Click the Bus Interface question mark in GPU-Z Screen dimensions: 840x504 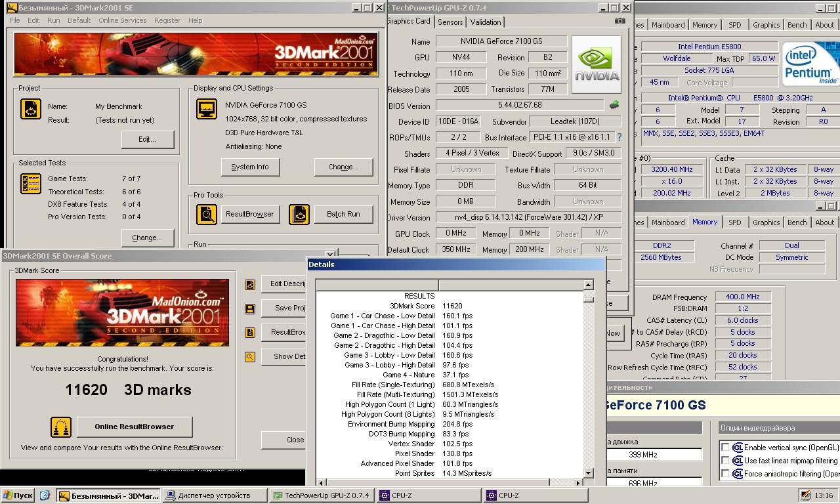[619, 137]
